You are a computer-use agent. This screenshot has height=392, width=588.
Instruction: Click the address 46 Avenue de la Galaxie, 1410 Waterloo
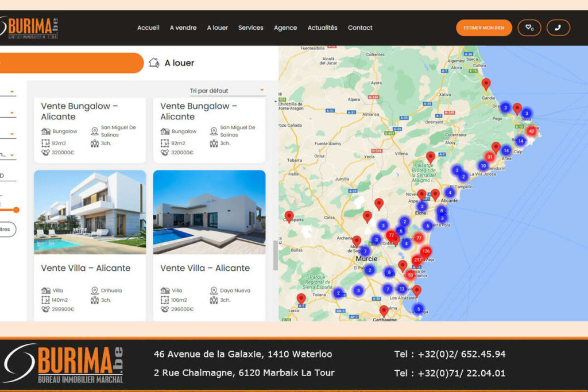[x=243, y=354]
